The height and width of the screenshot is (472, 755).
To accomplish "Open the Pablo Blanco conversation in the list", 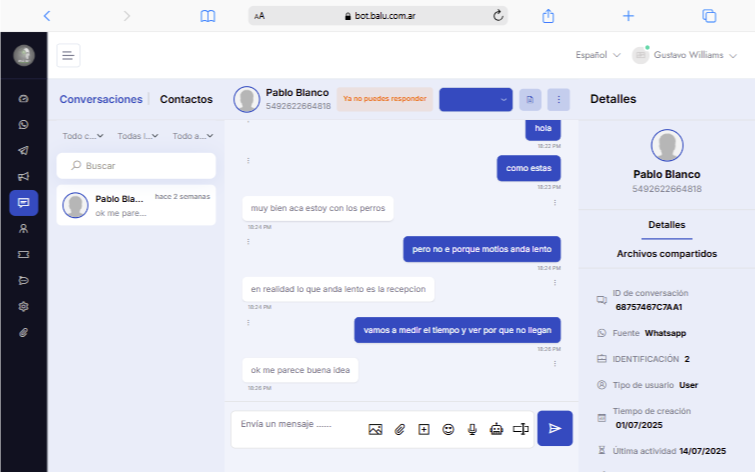I will [x=136, y=205].
